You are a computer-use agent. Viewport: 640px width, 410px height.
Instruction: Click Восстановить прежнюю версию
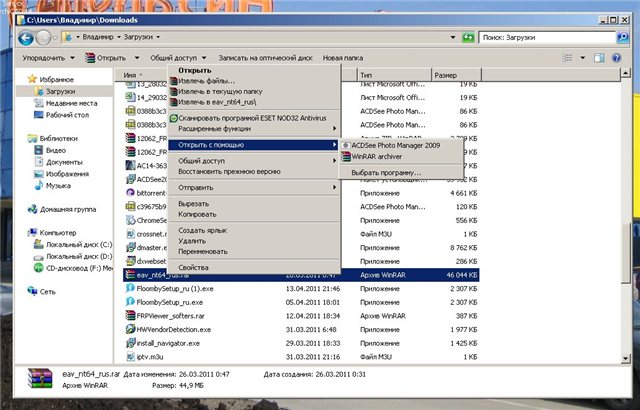[x=229, y=171]
